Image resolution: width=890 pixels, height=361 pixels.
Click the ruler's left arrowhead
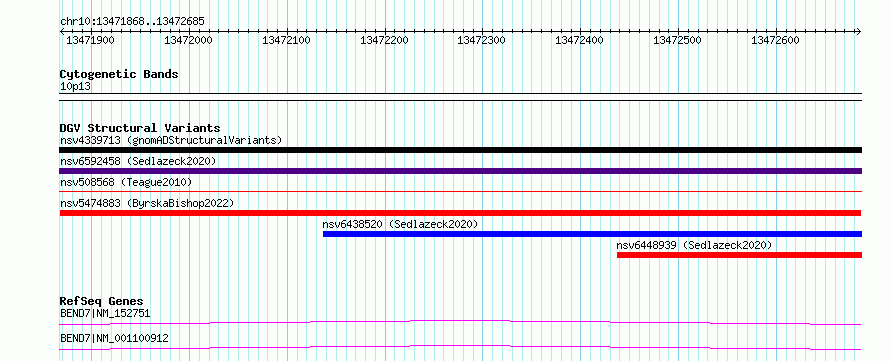coord(62,31)
